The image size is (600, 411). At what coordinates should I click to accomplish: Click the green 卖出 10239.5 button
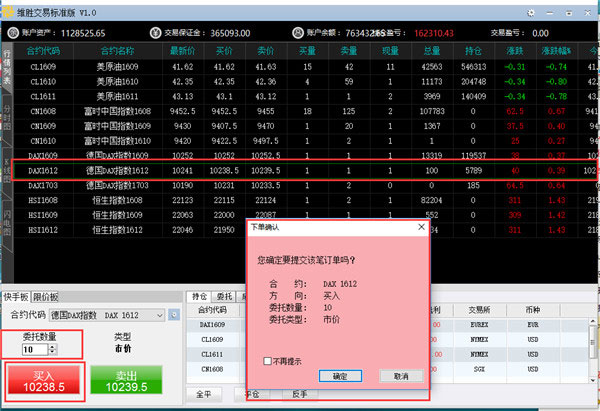(x=126, y=380)
